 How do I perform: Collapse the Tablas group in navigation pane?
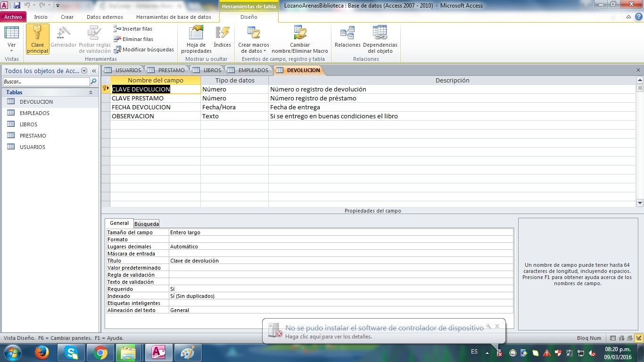click(x=91, y=92)
